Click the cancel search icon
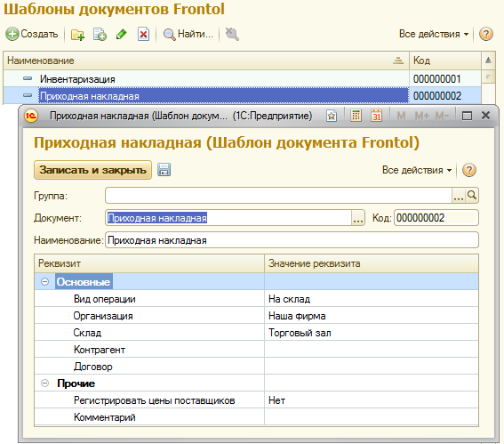Viewport: 504px width, 444px height. pyautogui.click(x=232, y=34)
